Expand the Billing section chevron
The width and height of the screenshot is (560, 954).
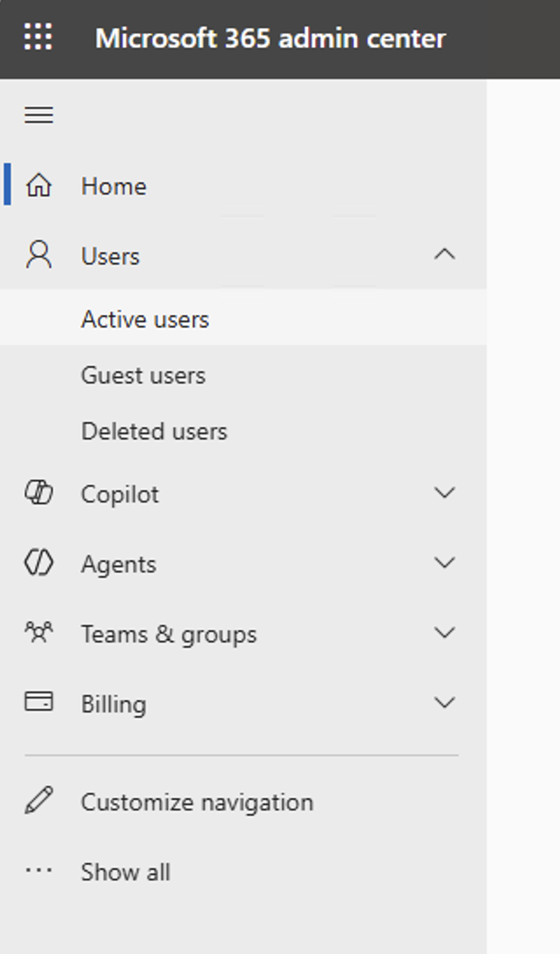point(444,703)
